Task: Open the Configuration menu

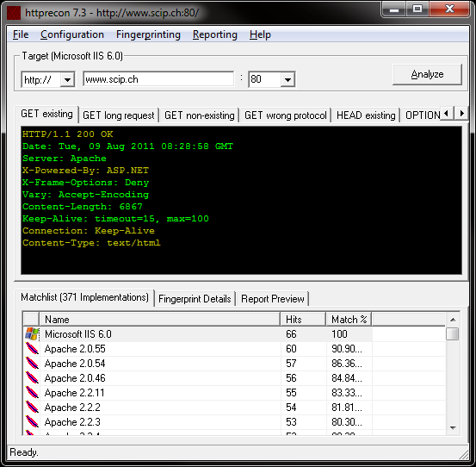Action: [x=72, y=34]
